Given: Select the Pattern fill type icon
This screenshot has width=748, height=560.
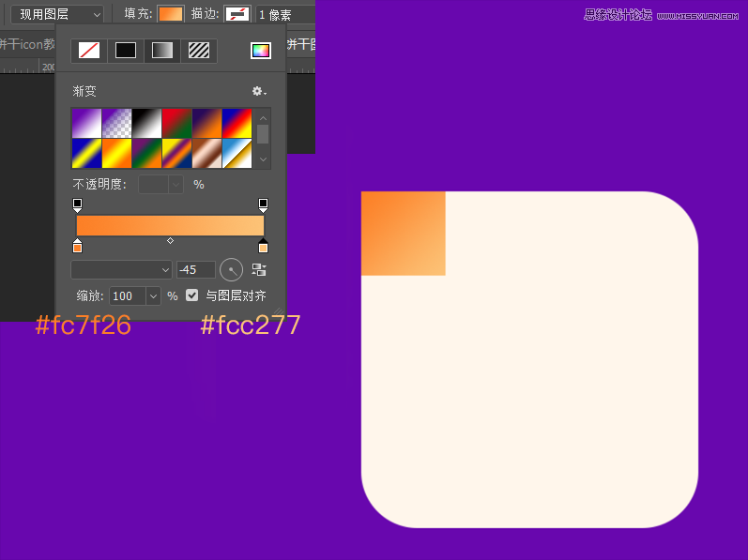Looking at the screenshot, I should 199,51.
